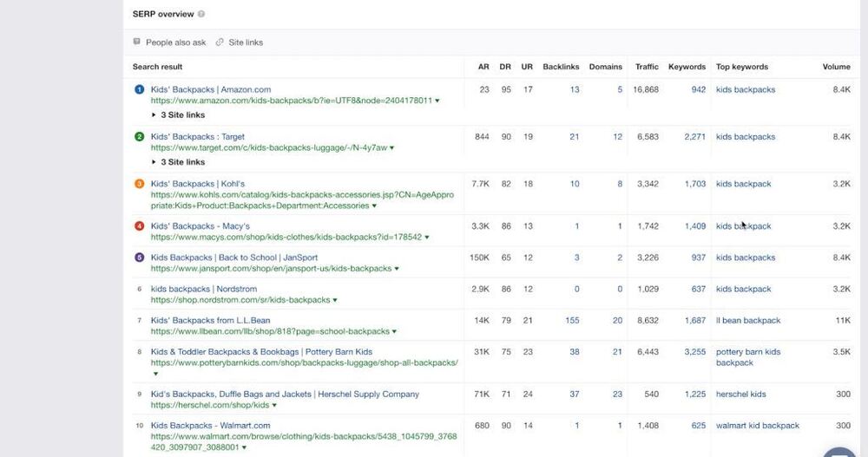Click the Traffic column header
This screenshot has height=457, width=868.
coord(647,67)
